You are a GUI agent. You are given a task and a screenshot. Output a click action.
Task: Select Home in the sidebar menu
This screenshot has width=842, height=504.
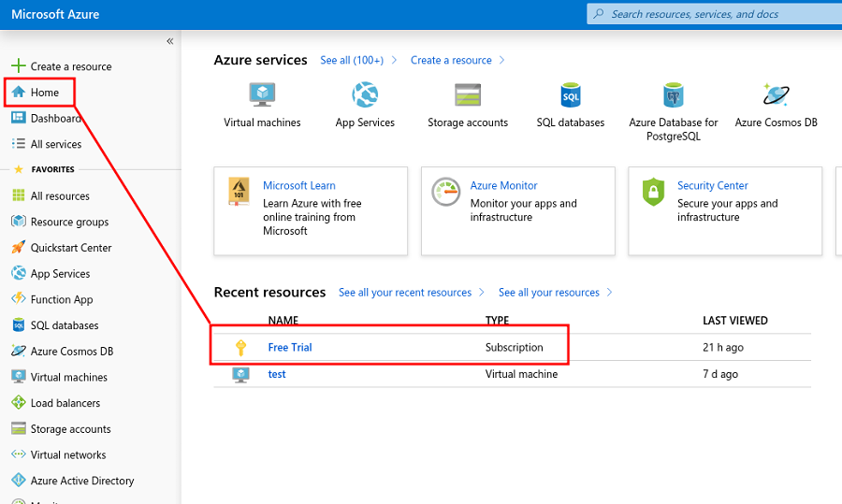coord(45,93)
